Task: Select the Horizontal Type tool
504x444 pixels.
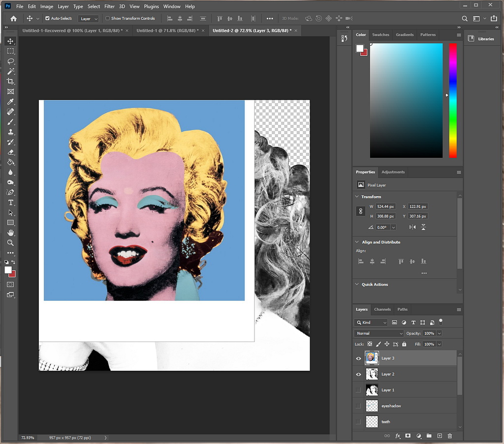Action: point(11,203)
